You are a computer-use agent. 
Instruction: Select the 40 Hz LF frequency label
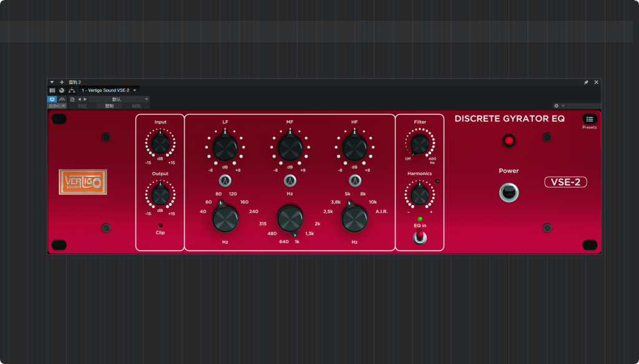[203, 211]
